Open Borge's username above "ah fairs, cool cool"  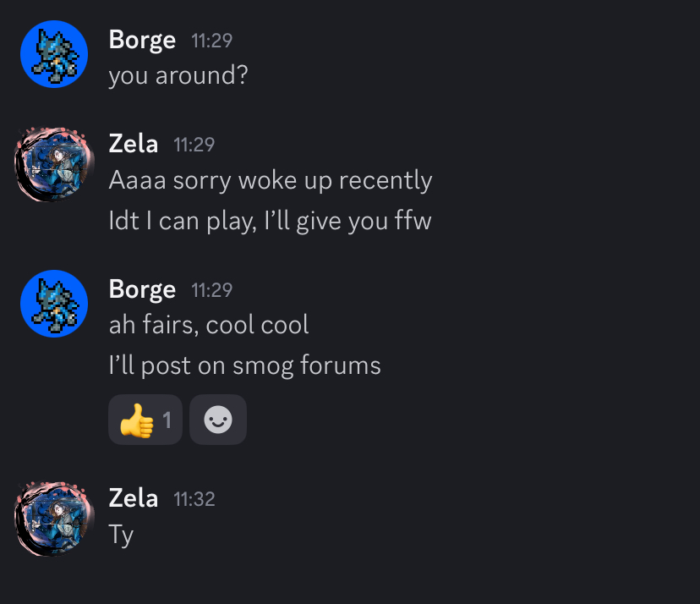[142, 289]
